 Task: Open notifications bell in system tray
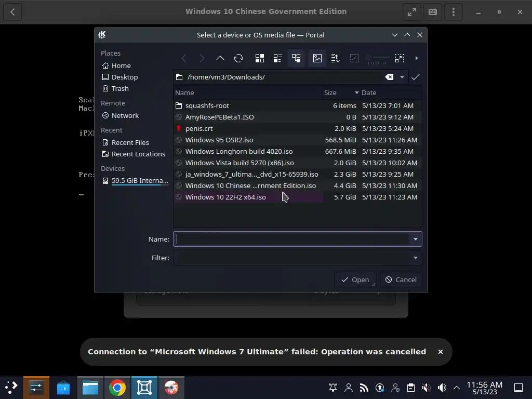pyautogui.click(x=333, y=388)
